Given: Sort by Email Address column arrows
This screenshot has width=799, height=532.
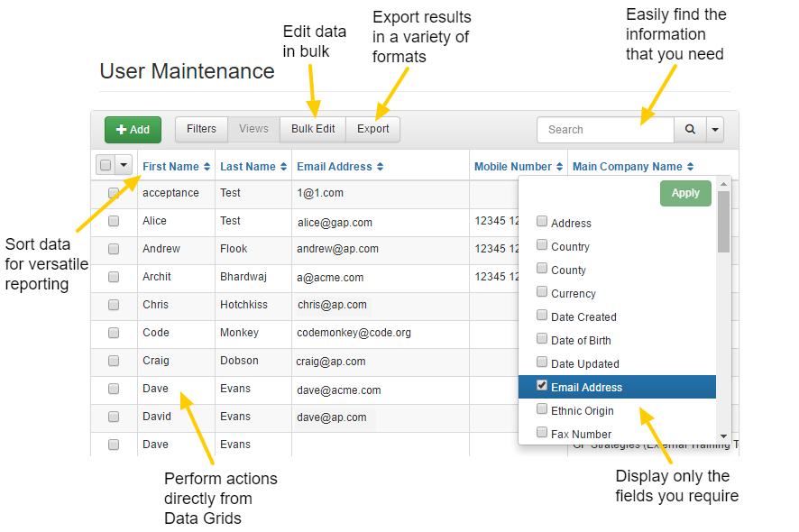Looking at the screenshot, I should click(381, 167).
